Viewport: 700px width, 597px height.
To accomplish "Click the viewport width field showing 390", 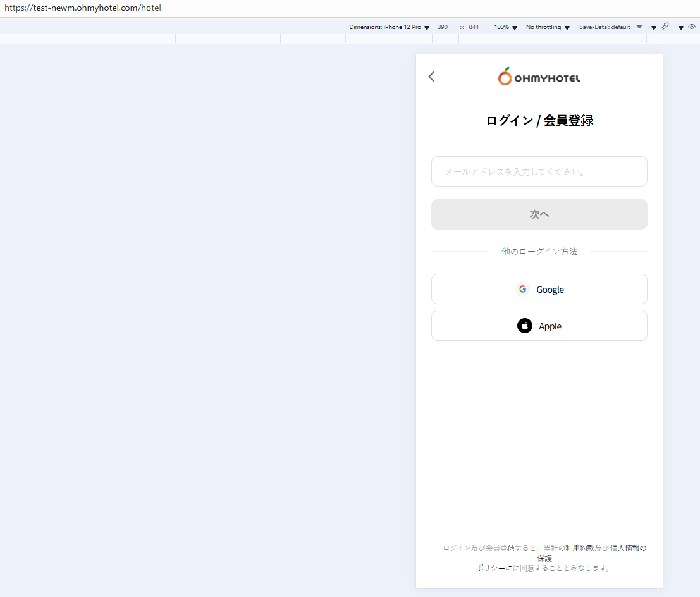I will click(443, 27).
